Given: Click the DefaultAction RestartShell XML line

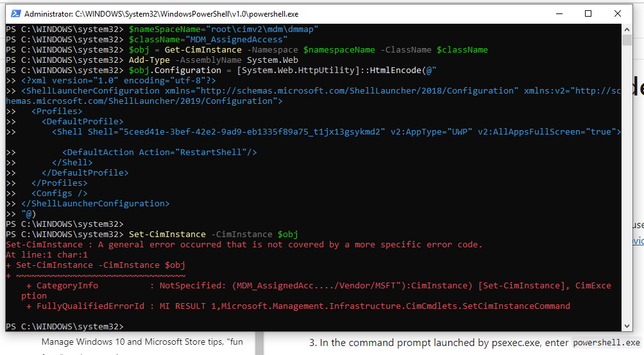Looking at the screenshot, I should coord(159,153).
